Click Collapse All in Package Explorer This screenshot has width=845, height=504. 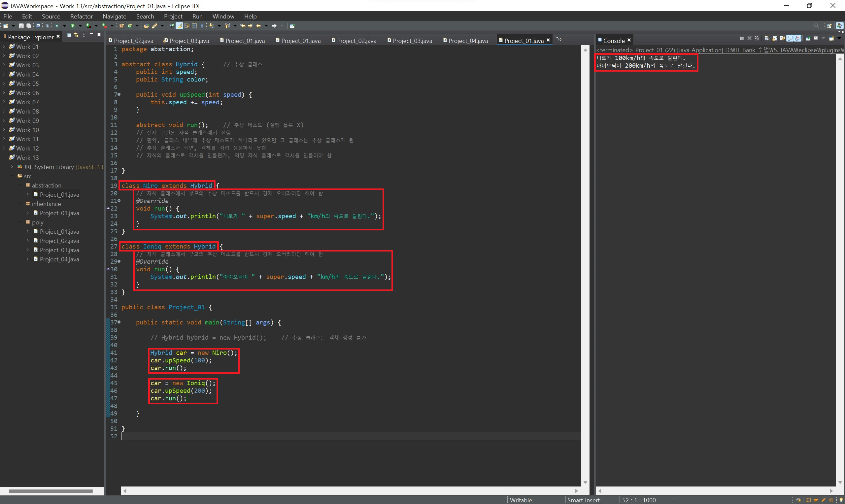[x=69, y=35]
